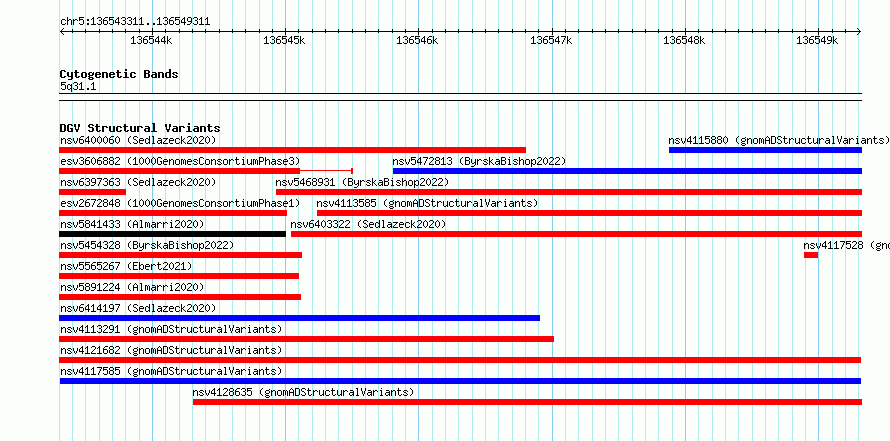This screenshot has width=890, height=441.
Task: Select the tiny red bar under nsv4117528
Action: (x=811, y=255)
